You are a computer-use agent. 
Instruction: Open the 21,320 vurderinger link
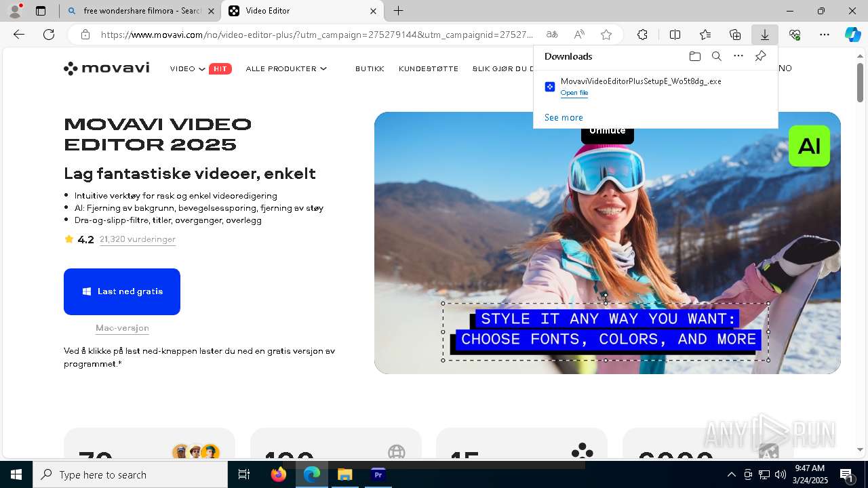coord(138,239)
